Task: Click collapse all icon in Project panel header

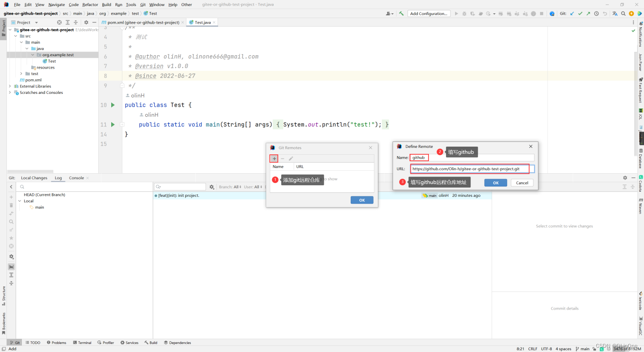Action: [76, 22]
